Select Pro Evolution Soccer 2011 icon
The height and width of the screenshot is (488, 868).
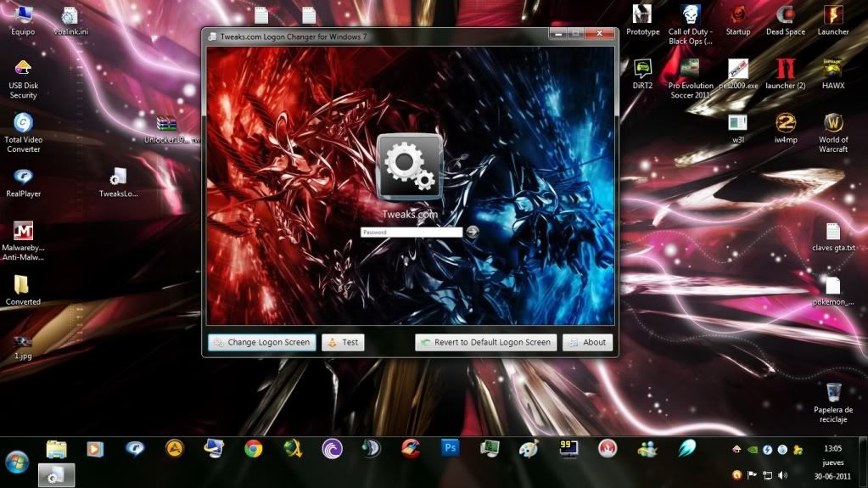click(x=691, y=79)
